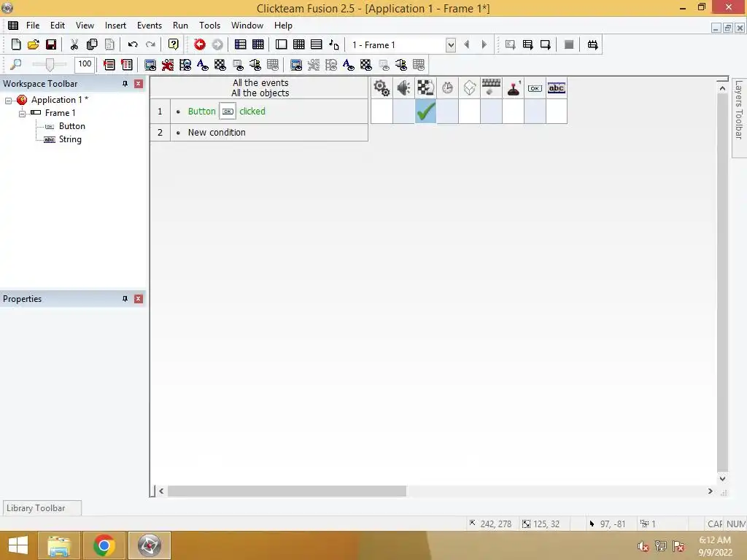Image resolution: width=747 pixels, height=560 pixels.
Task: Click empty action cell under speaker icon
Action: 403,112
